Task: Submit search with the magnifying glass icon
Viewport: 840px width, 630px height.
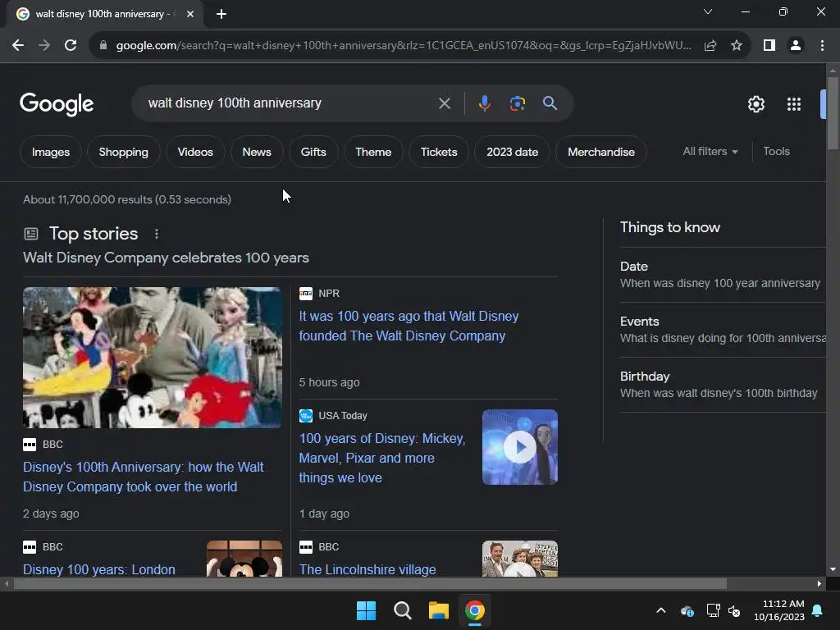Action: [550, 103]
